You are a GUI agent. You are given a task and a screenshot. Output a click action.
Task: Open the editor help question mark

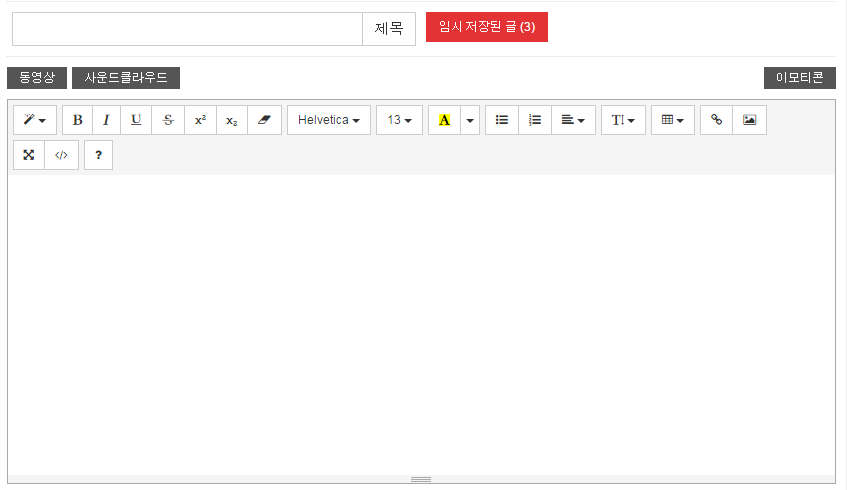(x=98, y=155)
